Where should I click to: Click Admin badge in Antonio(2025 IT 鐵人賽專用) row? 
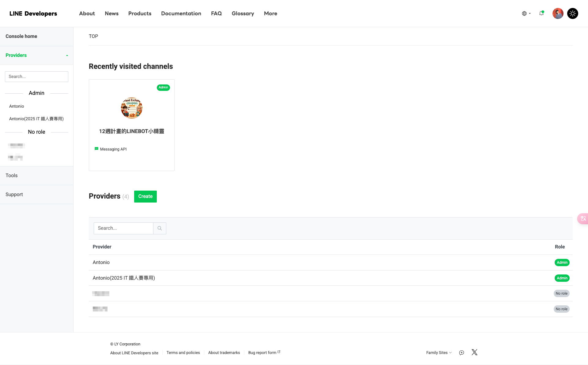562,278
